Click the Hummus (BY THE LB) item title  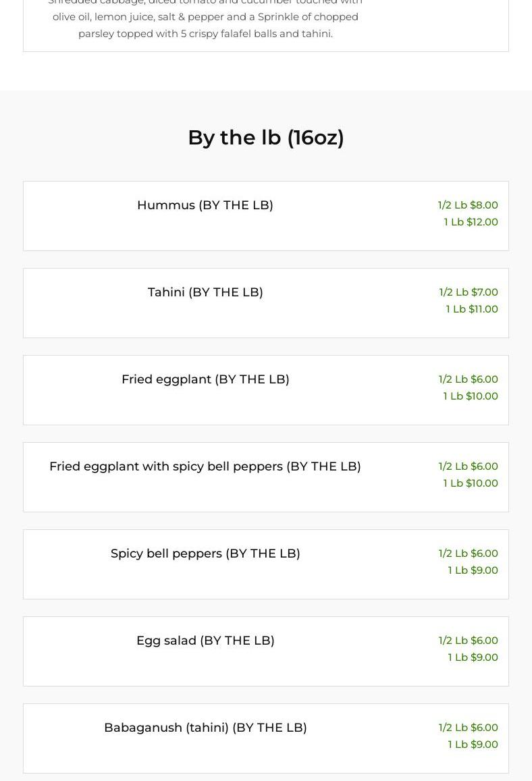click(x=205, y=205)
